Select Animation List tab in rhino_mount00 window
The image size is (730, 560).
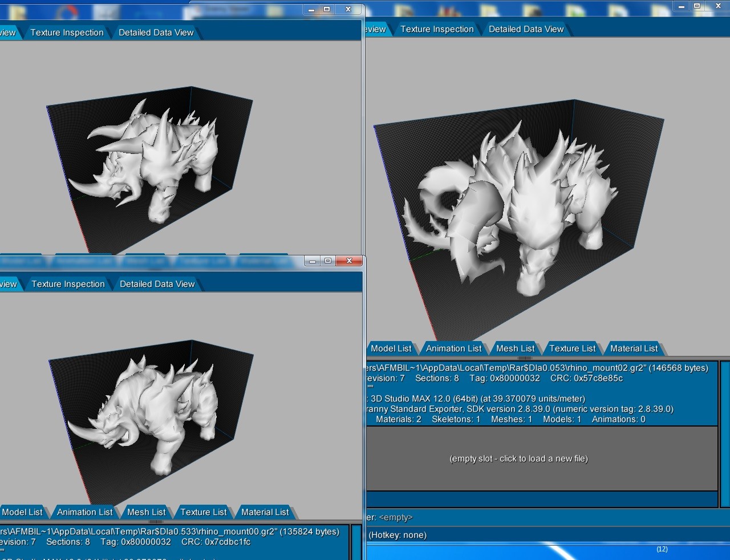tap(84, 512)
